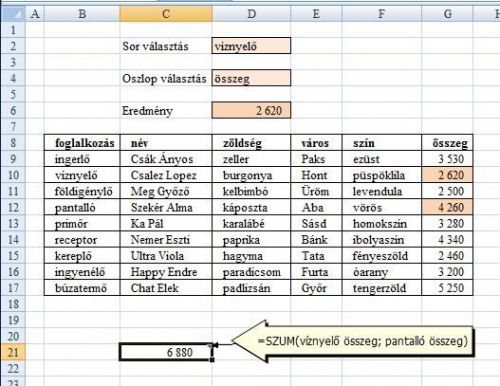Select the 'primőr' cell

point(82,223)
